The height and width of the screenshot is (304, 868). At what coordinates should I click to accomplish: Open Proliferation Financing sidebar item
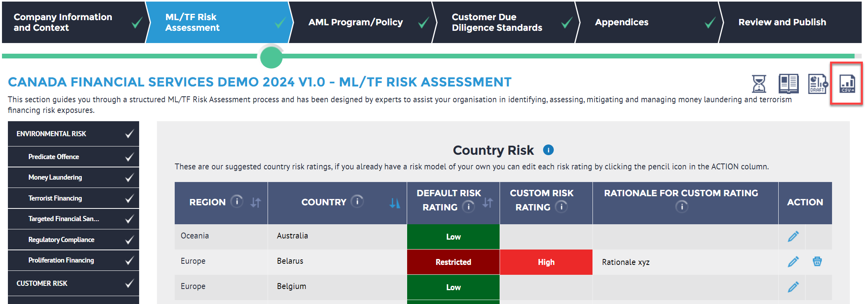click(74, 260)
